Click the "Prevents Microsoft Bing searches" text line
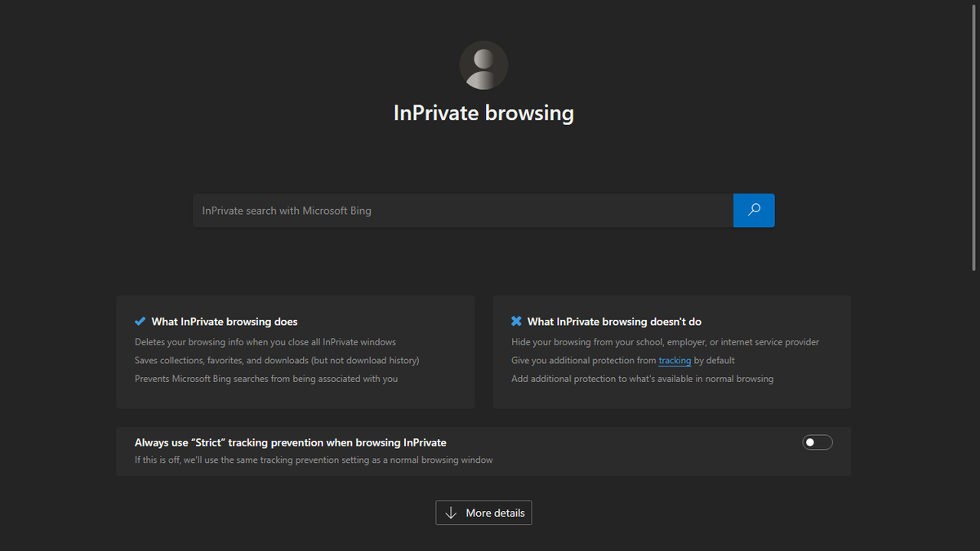The image size is (980, 551). 262,379
